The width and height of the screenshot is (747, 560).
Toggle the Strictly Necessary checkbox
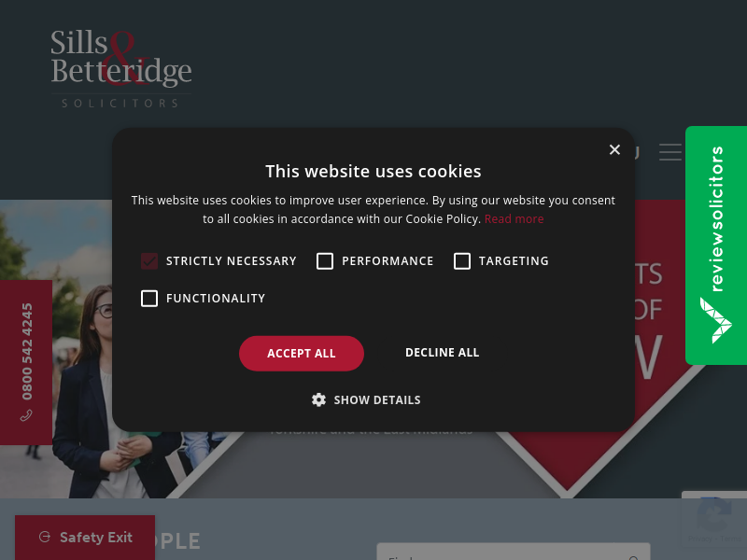pos(149,261)
